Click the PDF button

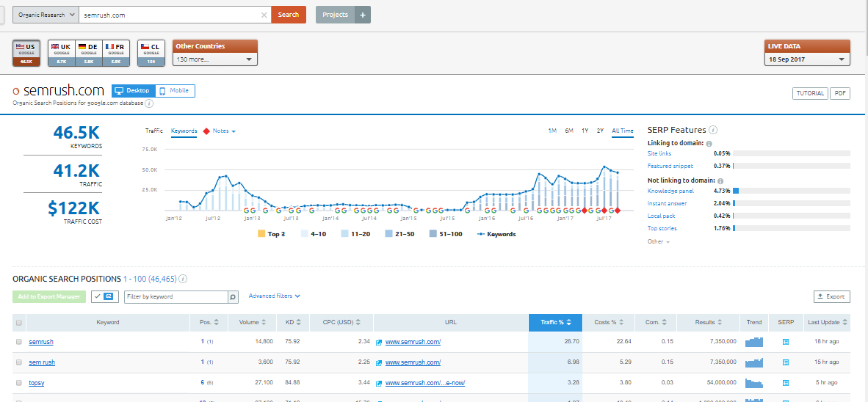coord(840,93)
